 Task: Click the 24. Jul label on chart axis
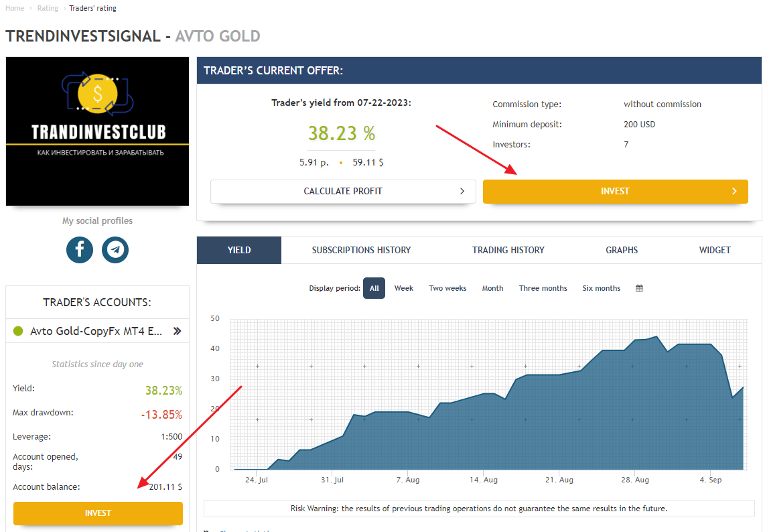(x=257, y=480)
